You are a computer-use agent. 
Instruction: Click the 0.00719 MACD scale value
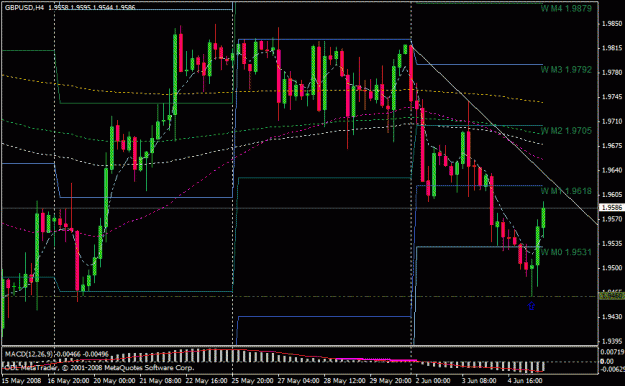(612, 352)
